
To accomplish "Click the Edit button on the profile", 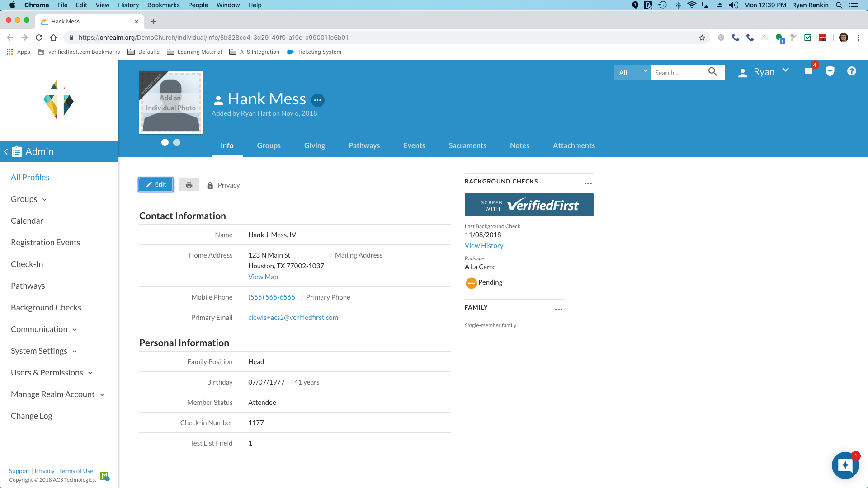I will [x=156, y=184].
